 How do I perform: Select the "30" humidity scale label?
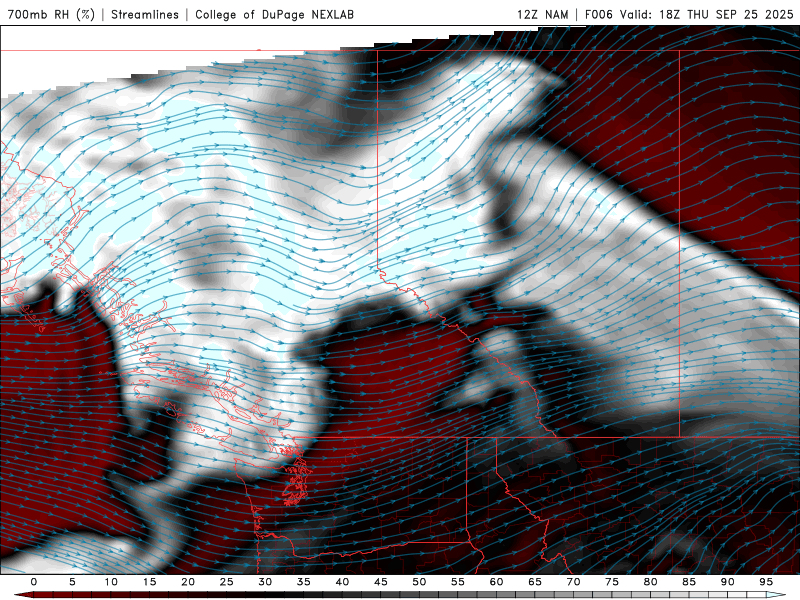(x=265, y=582)
